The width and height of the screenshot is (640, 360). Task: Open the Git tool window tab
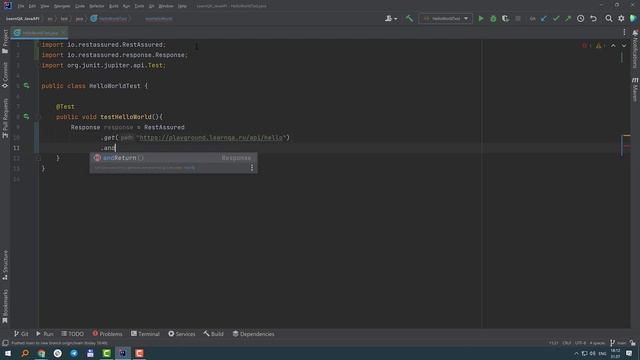pyautogui.click(x=21, y=333)
